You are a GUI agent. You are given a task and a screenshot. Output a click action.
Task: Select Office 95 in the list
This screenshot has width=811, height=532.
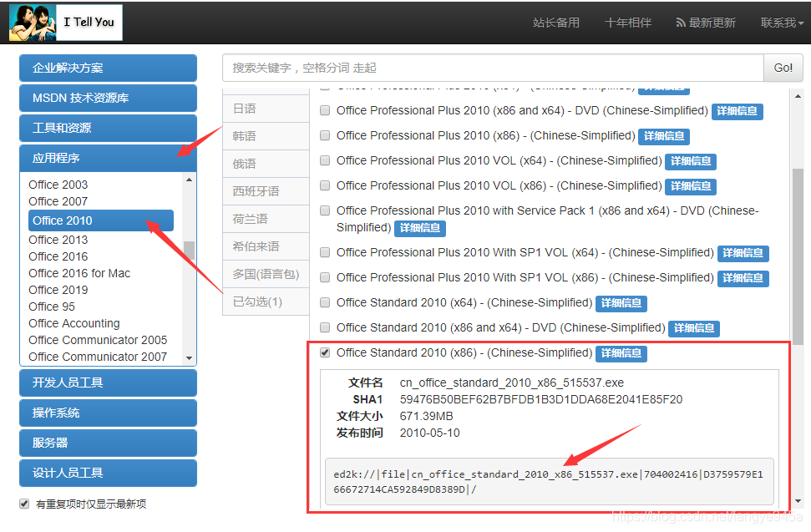52,307
